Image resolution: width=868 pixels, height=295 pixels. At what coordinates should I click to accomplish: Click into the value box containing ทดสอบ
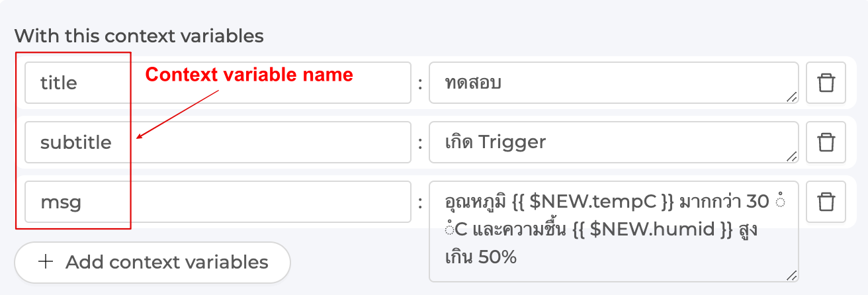[614, 83]
